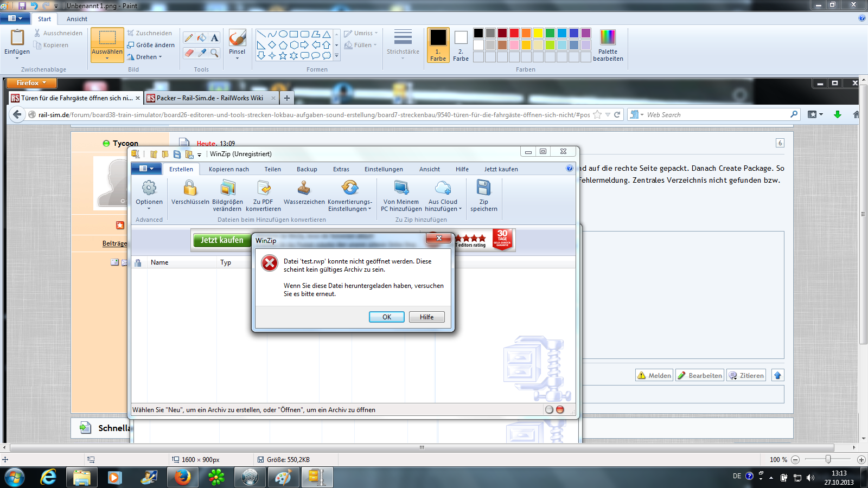This screenshot has height=488, width=868.
Task: Select the Color picker eyedropper tool
Action: 202,53
